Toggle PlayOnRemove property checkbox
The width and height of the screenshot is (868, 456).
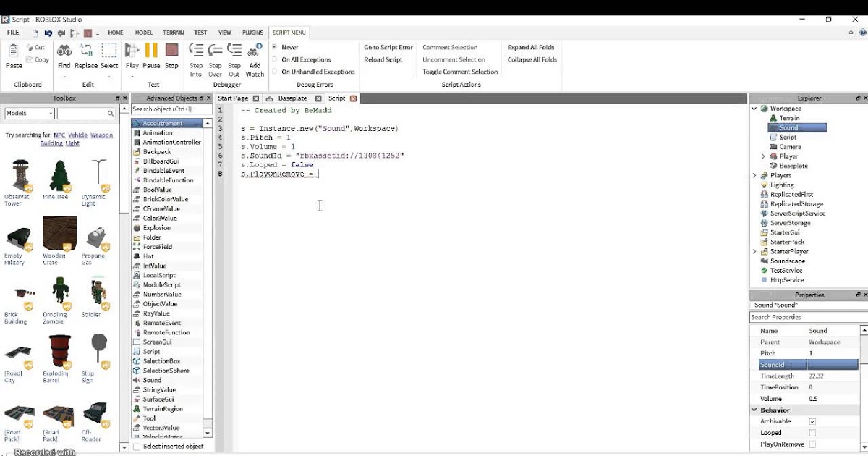coord(812,444)
